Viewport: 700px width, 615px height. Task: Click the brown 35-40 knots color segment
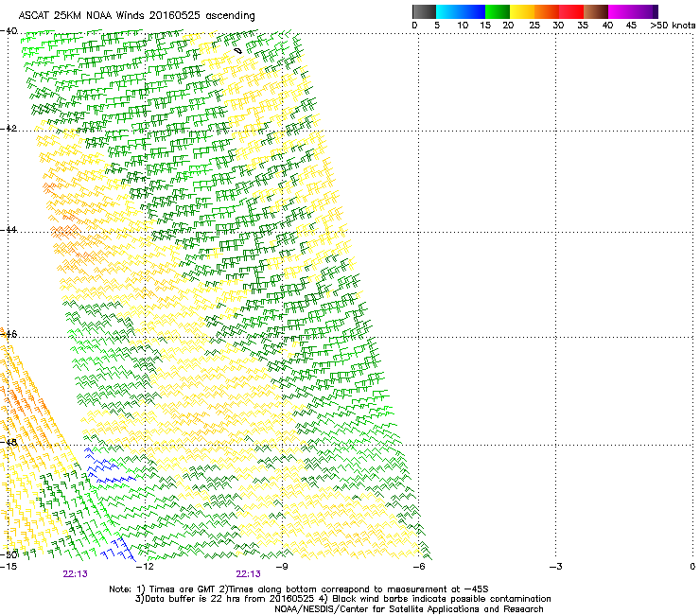pyautogui.click(x=596, y=11)
